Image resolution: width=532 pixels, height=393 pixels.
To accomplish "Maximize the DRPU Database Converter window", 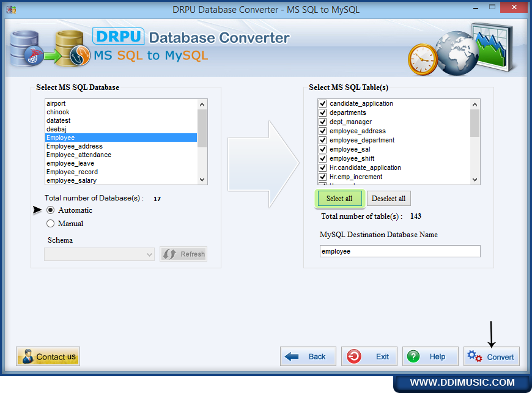I will coord(492,7).
